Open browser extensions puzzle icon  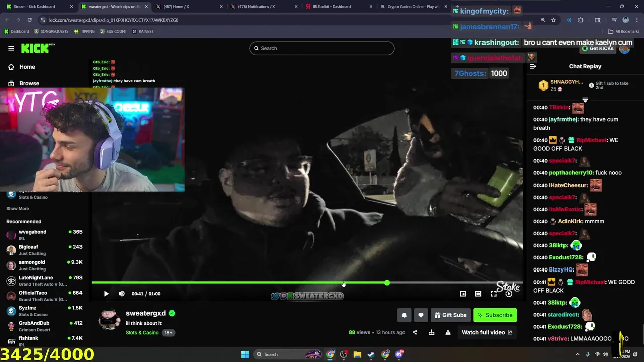pos(581,20)
